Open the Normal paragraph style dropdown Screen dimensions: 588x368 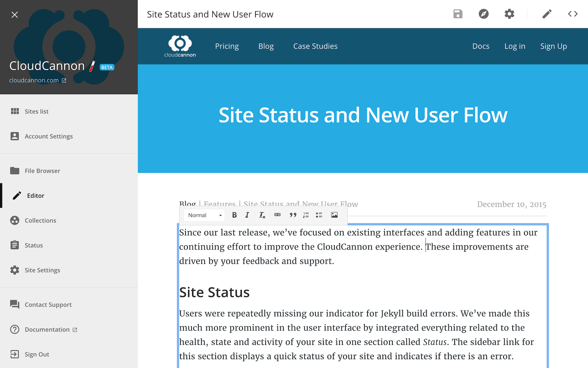(x=205, y=215)
